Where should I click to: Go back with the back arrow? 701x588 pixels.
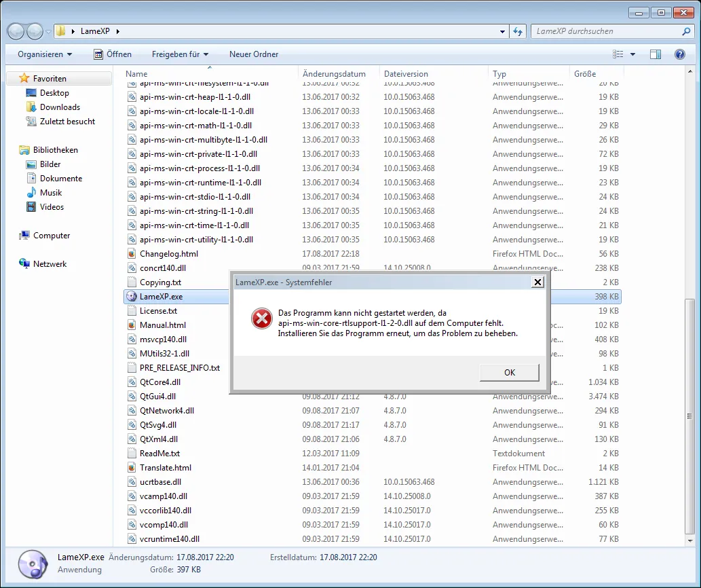coord(16,31)
